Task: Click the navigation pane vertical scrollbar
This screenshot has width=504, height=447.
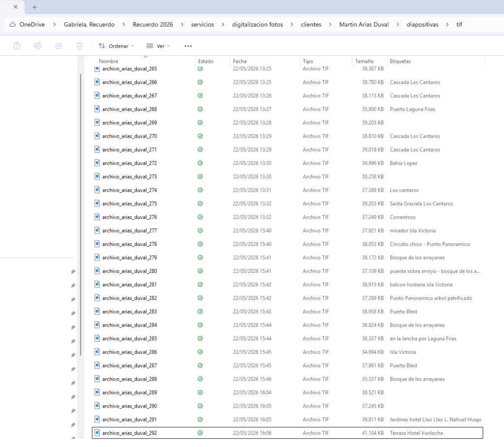Action: tap(80, 214)
